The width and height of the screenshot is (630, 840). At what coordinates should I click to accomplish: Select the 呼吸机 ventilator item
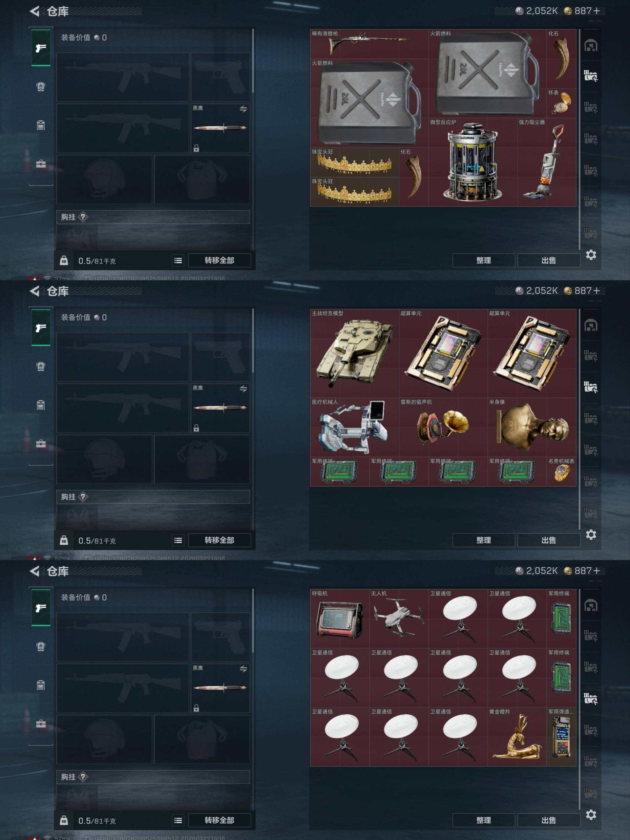(340, 619)
